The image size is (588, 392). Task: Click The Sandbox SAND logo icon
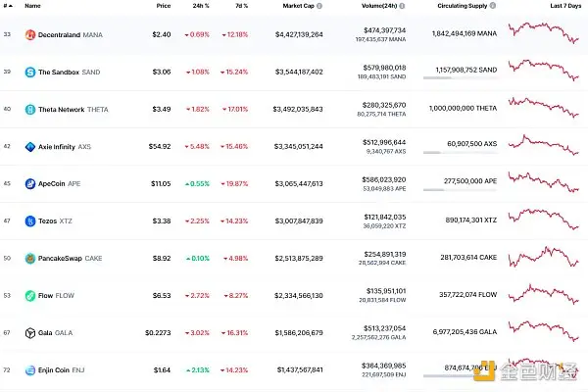coord(30,73)
